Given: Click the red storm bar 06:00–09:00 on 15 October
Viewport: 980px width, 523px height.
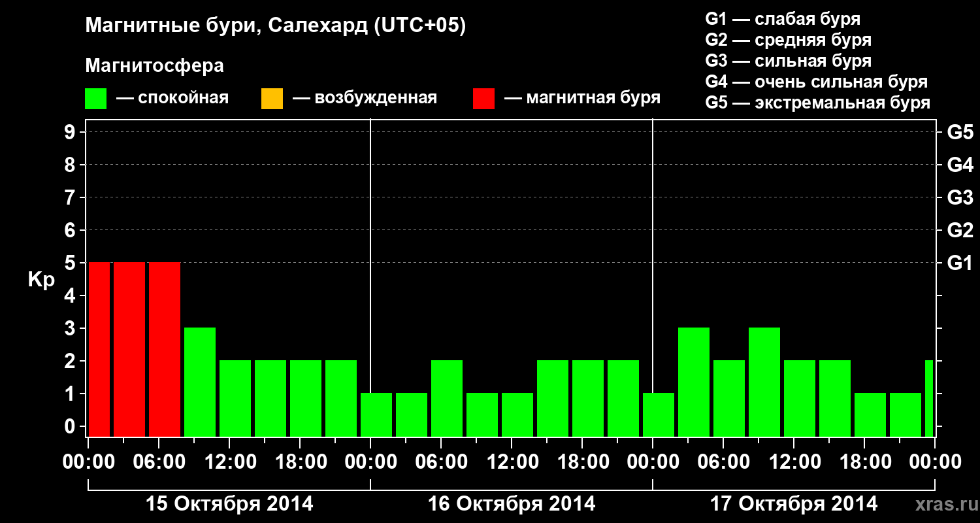Looking at the screenshot, I should [165, 349].
